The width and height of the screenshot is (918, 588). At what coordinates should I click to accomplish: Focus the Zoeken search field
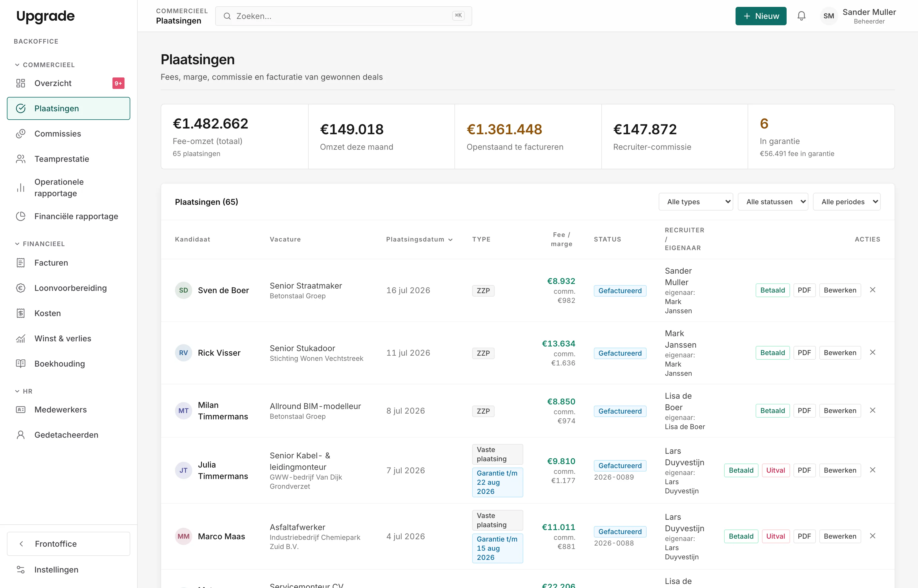[x=343, y=16]
